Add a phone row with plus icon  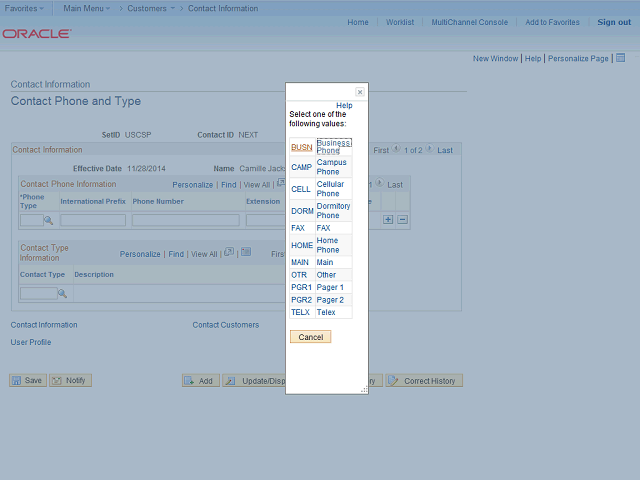388,220
